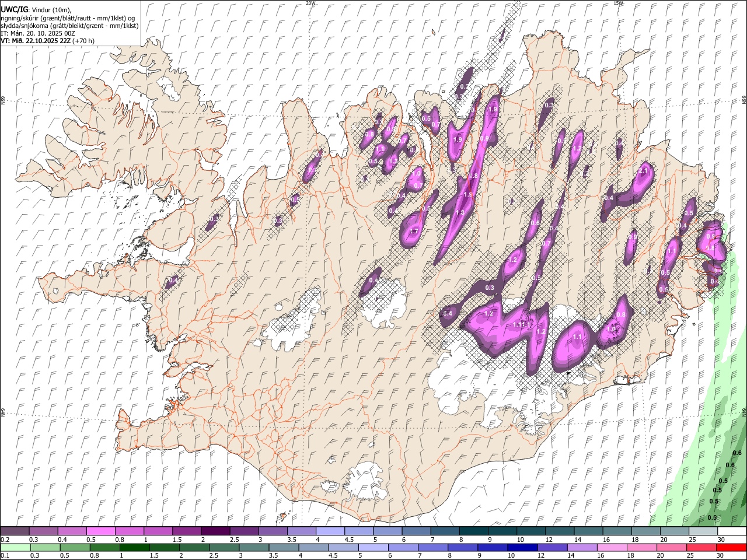Select the violet 12 rain legend swatch
Viewport: 747px width, 560px height.
pyautogui.click(x=553, y=548)
